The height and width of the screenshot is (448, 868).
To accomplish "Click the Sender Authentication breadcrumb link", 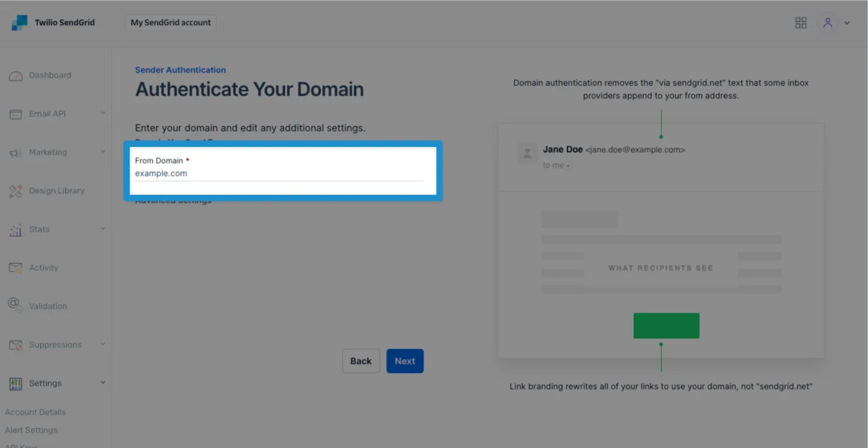I will tap(180, 70).
